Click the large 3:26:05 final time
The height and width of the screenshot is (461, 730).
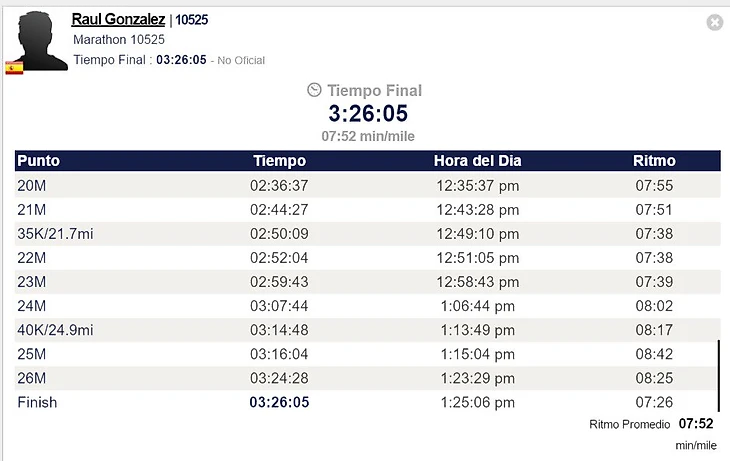[368, 113]
